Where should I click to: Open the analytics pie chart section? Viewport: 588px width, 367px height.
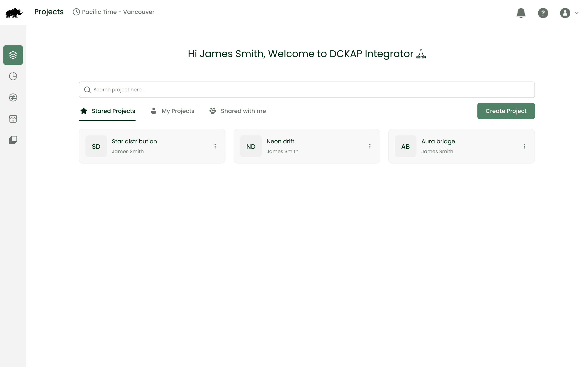13,76
